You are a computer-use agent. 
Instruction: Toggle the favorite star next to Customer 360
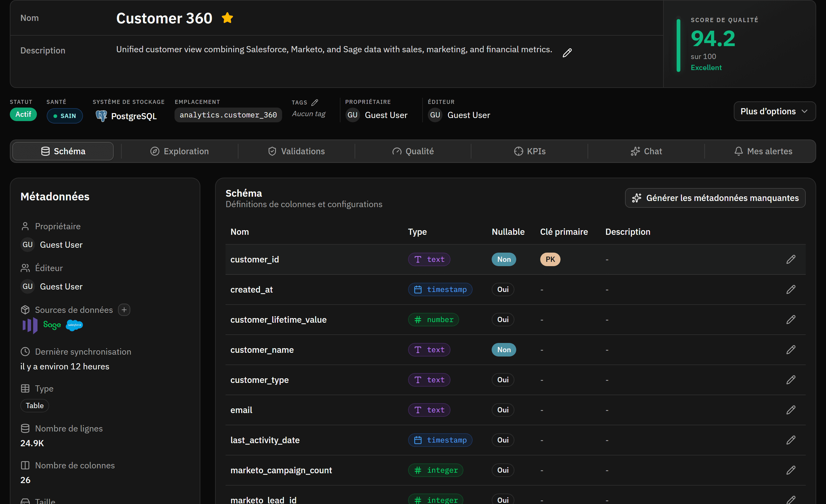tap(227, 18)
